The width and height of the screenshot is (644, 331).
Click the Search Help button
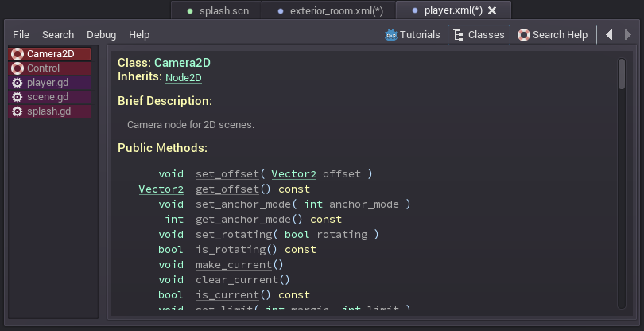coord(553,34)
